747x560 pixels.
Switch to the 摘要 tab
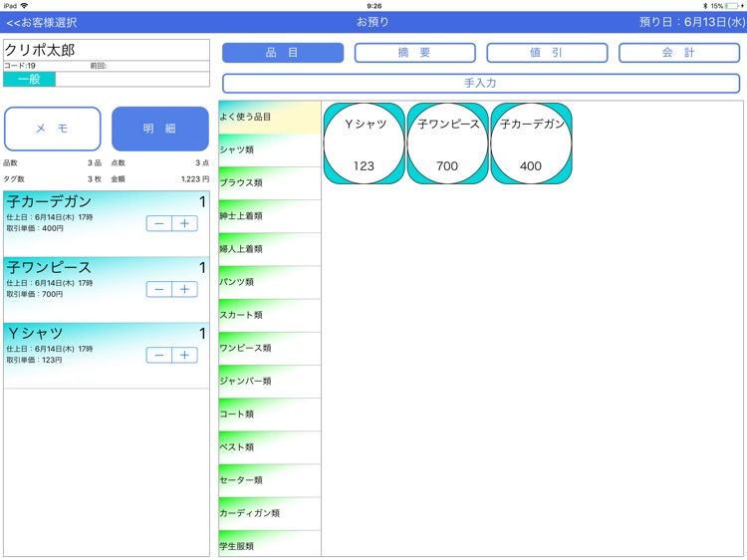tap(415, 53)
